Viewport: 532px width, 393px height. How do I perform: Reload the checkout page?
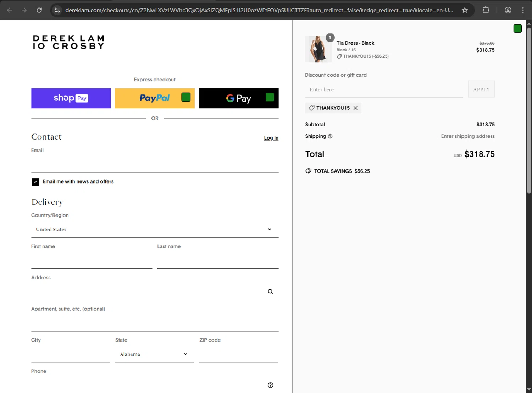coord(39,10)
